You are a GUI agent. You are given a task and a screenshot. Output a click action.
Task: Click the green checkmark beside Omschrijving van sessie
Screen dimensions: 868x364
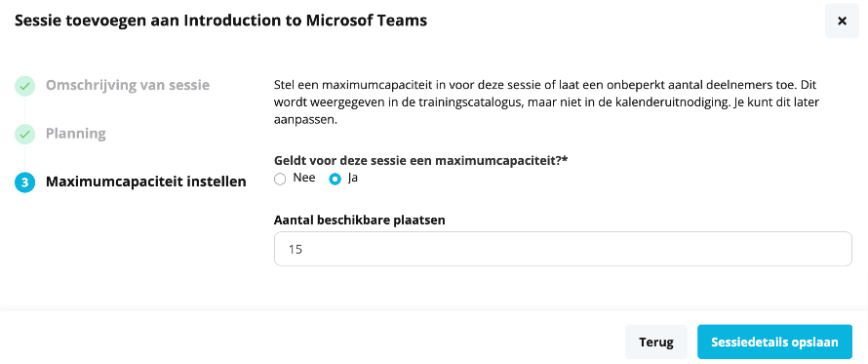click(x=24, y=87)
